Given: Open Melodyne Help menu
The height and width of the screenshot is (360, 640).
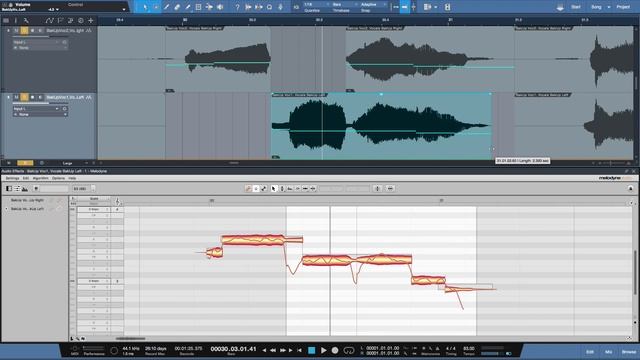Looking at the screenshot, I should 72,178.
